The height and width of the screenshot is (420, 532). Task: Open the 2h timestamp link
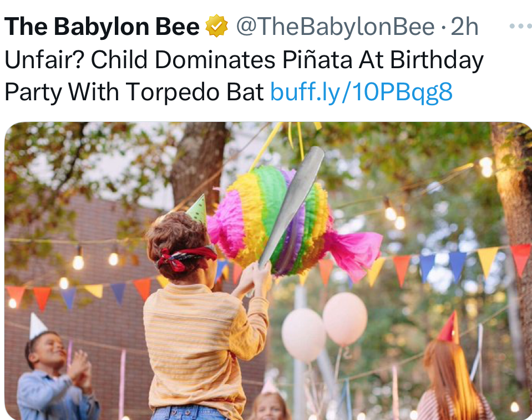tap(464, 27)
